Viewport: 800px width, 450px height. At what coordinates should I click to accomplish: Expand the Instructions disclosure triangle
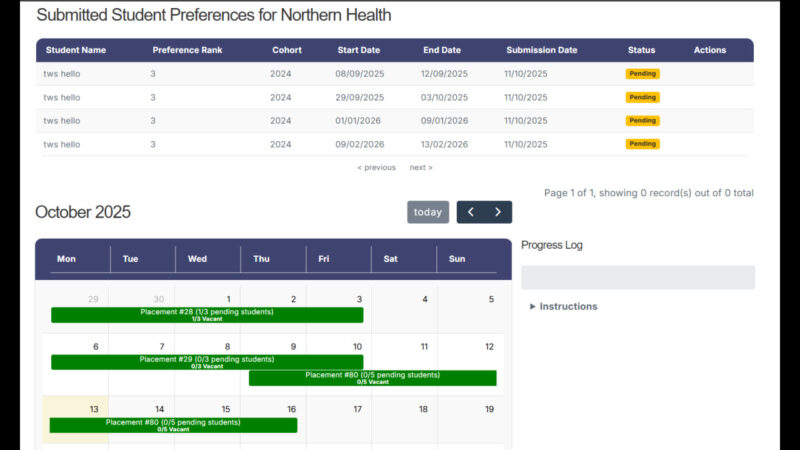coord(533,307)
